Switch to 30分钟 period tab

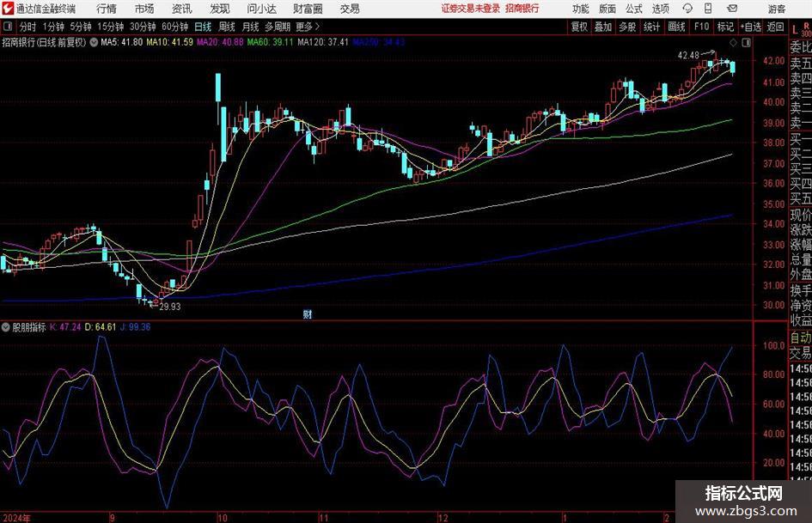pyautogui.click(x=143, y=27)
